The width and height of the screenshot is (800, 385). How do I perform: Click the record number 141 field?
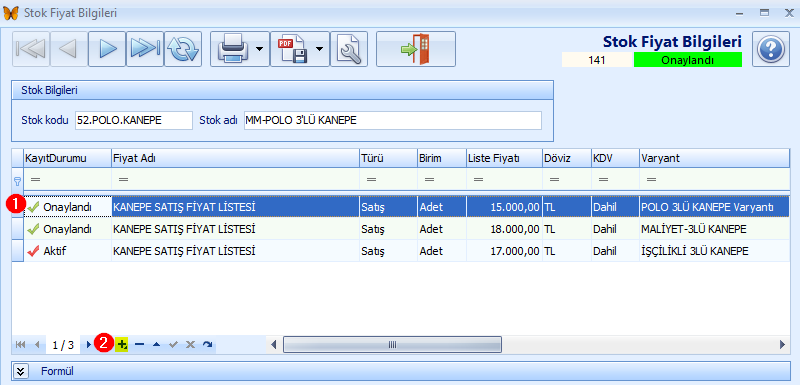click(597, 60)
